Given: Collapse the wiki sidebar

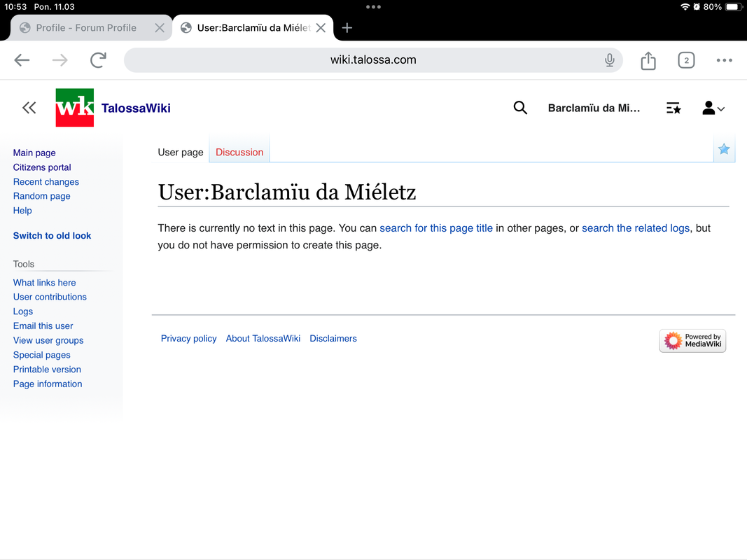Looking at the screenshot, I should (29, 108).
